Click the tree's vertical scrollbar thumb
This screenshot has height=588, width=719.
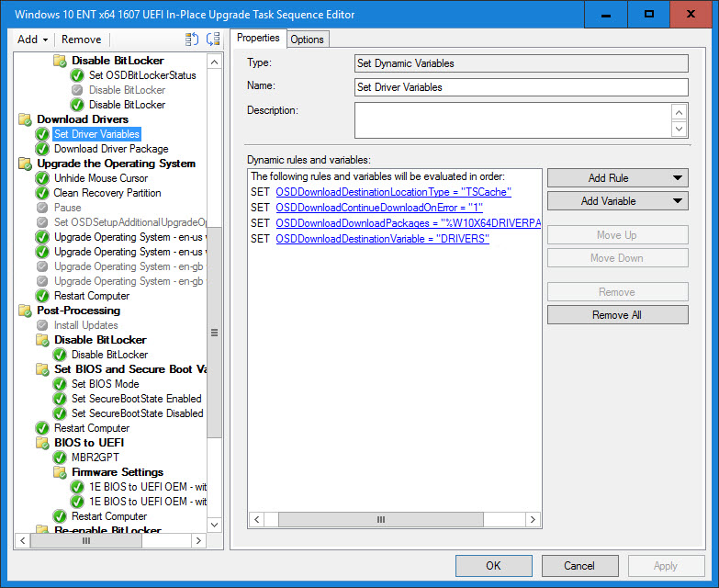[x=215, y=331]
